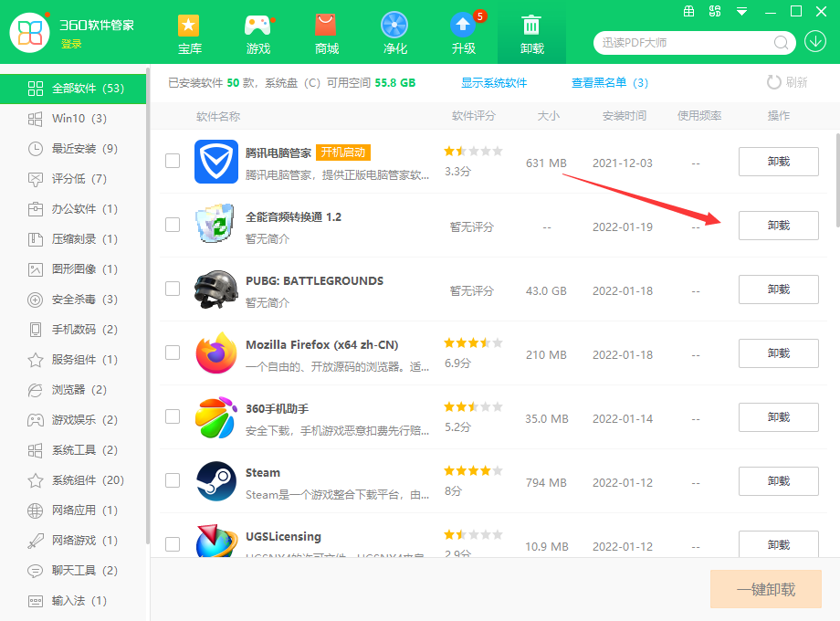840x621 pixels.
Task: Select 服务组件 (1) category
Action: 73,360
